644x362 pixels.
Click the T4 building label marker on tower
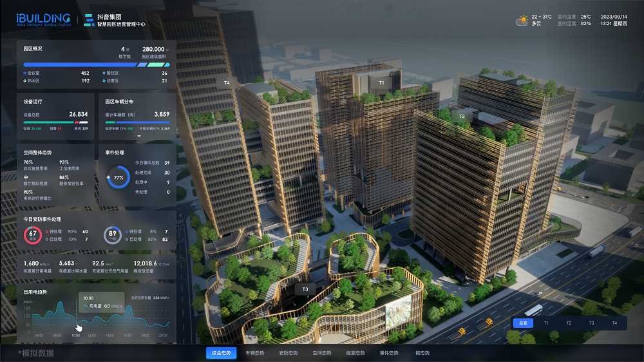pos(227,83)
